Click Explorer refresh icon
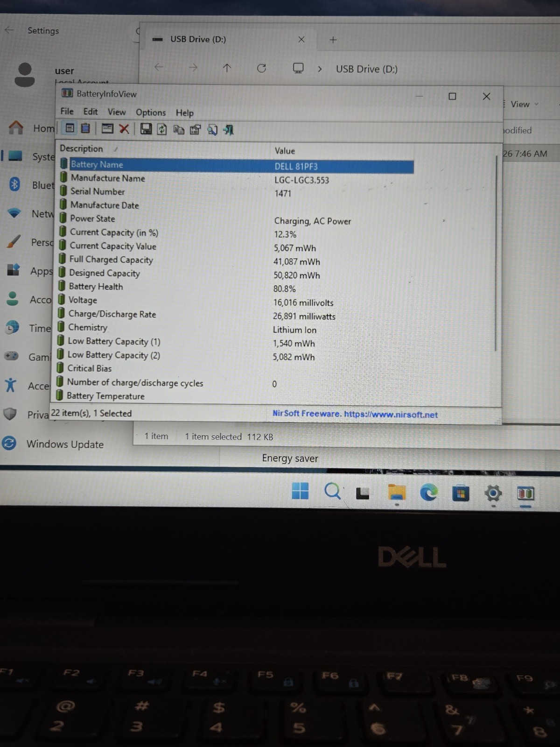The height and width of the screenshot is (747, 560). pyautogui.click(x=261, y=68)
